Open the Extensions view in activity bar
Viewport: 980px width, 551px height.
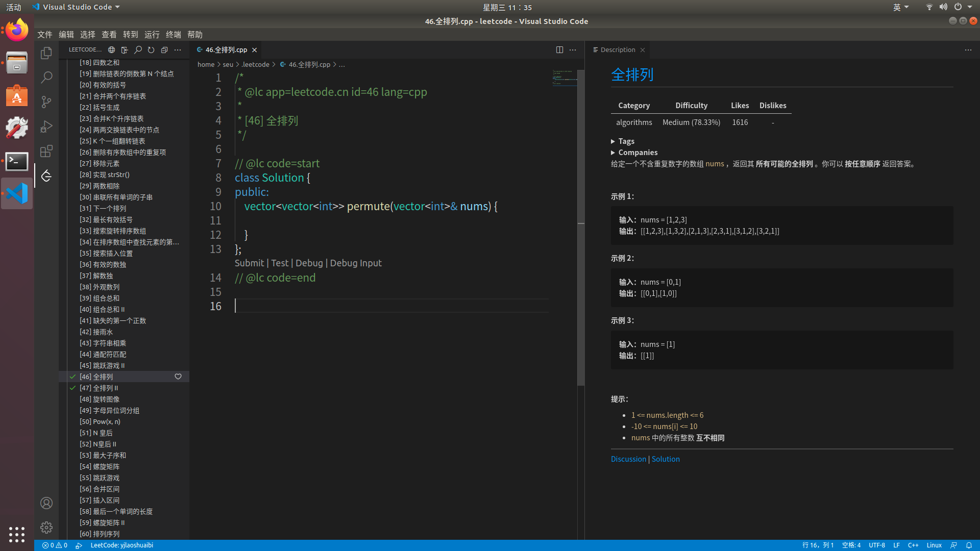click(x=46, y=151)
